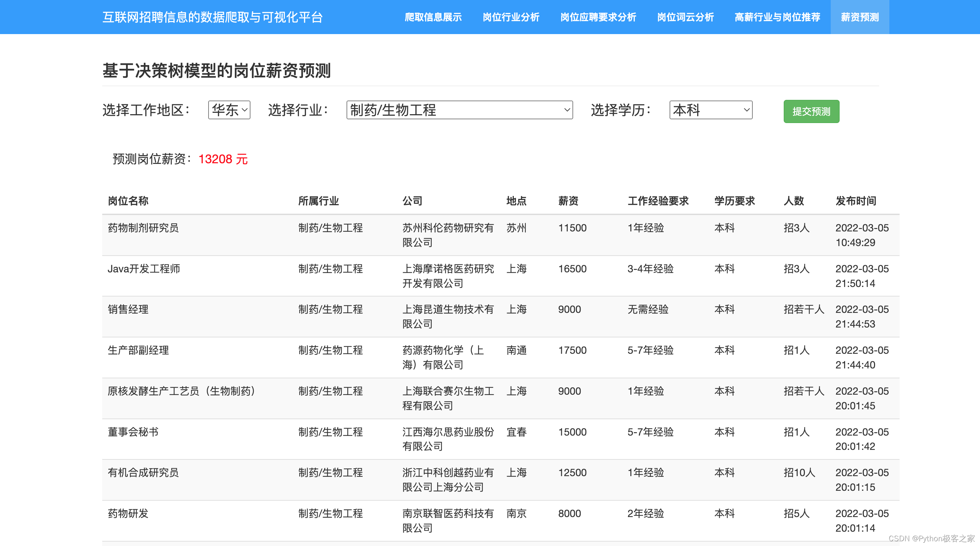Open the 本科 education dropdown
The height and width of the screenshot is (546, 980).
coord(710,110)
